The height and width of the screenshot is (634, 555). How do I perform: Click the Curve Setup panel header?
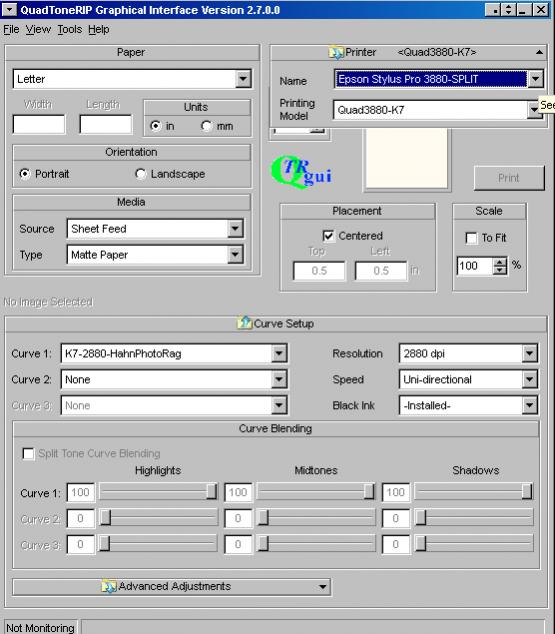click(276, 323)
